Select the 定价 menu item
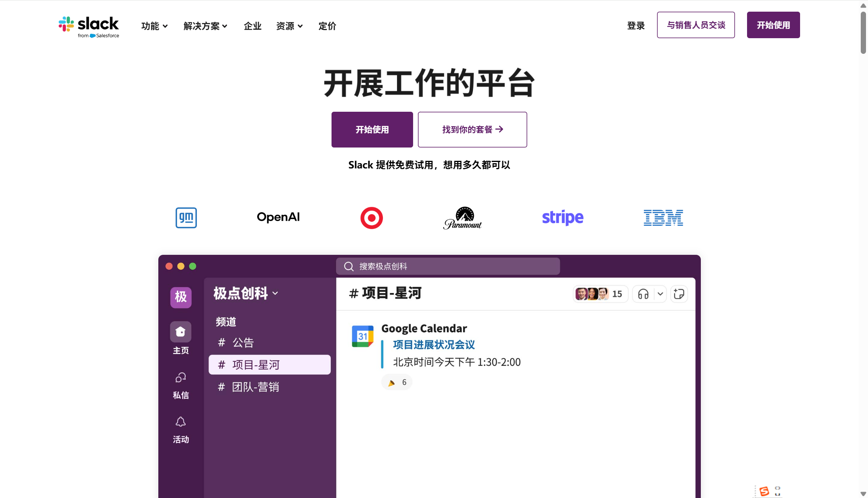Image resolution: width=868 pixels, height=498 pixels. click(x=326, y=26)
